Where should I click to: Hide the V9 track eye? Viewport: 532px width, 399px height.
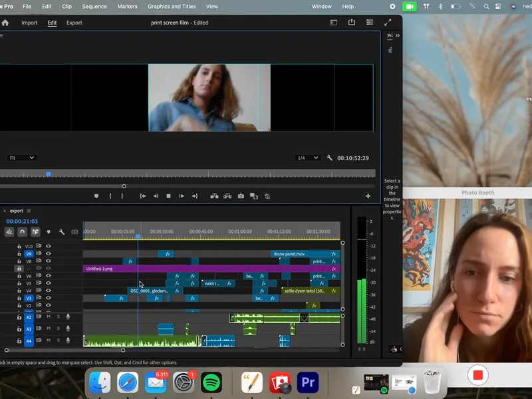click(x=49, y=253)
